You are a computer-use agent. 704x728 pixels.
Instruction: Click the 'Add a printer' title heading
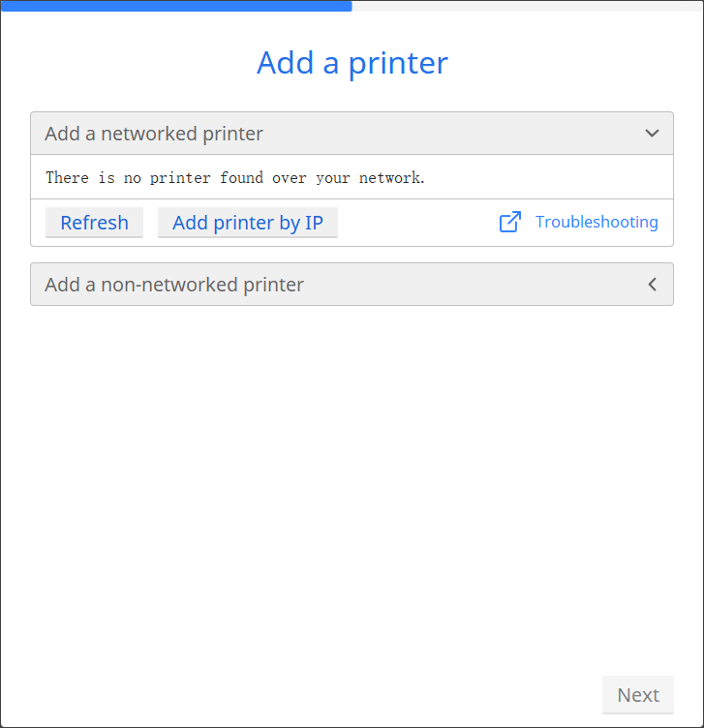352,63
